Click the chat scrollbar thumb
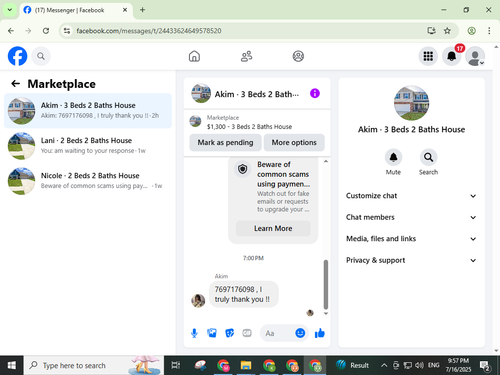Screen dimensions: 500x375 [x=326, y=284]
